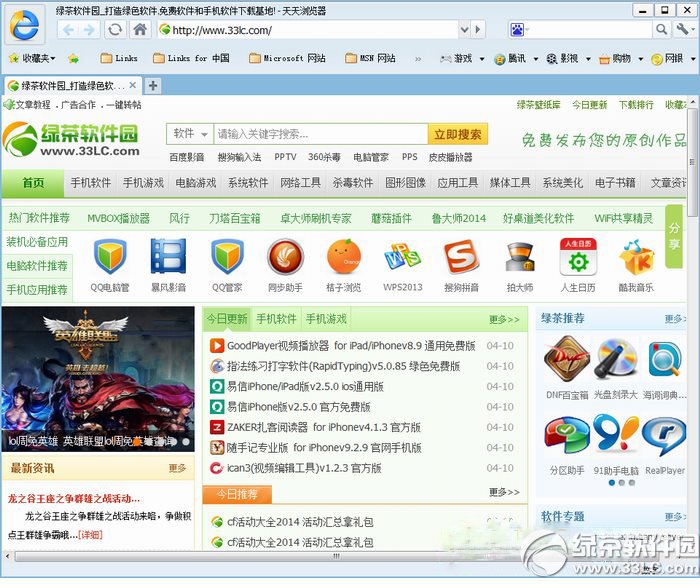Reload the page with refresh icon
Image resolution: width=700 pixels, height=588 pixels.
115,30
